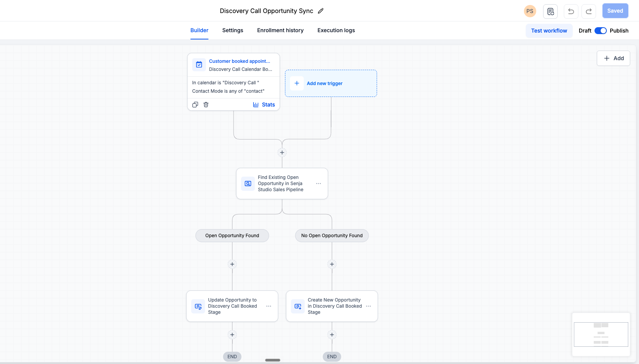This screenshot has width=639, height=364.
Task: View trigger Stats
Action: point(264,105)
